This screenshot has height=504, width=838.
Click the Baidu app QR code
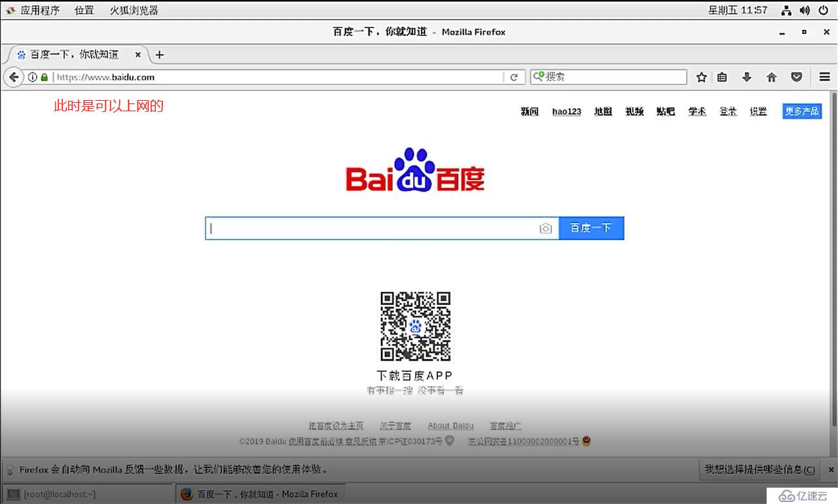pyautogui.click(x=416, y=326)
